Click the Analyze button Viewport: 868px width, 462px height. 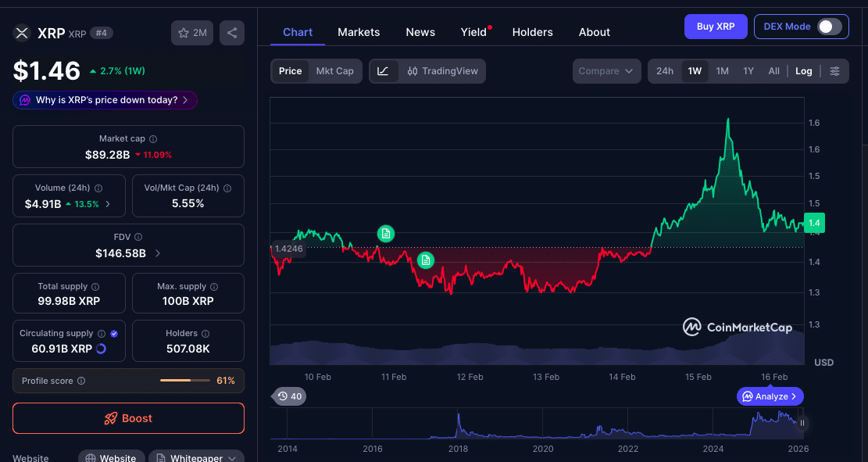770,396
